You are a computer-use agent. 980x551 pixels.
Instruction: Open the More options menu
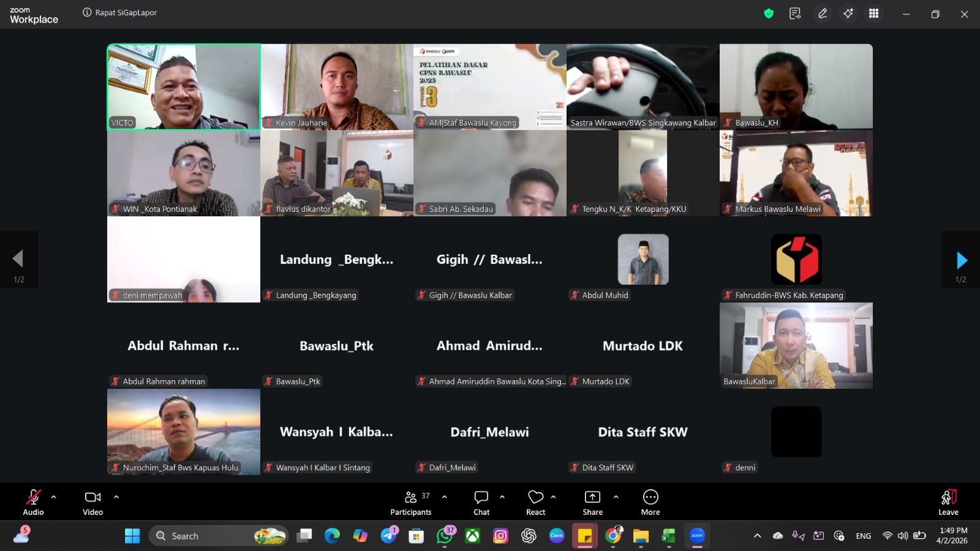(x=650, y=502)
